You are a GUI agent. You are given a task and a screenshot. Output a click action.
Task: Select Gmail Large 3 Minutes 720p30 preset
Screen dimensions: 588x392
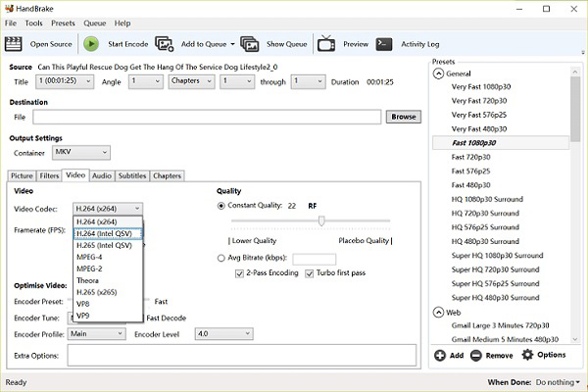tap(500, 325)
